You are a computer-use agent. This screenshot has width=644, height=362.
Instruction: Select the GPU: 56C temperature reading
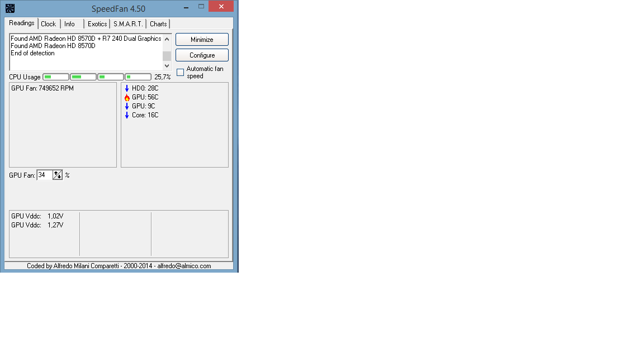(x=145, y=97)
